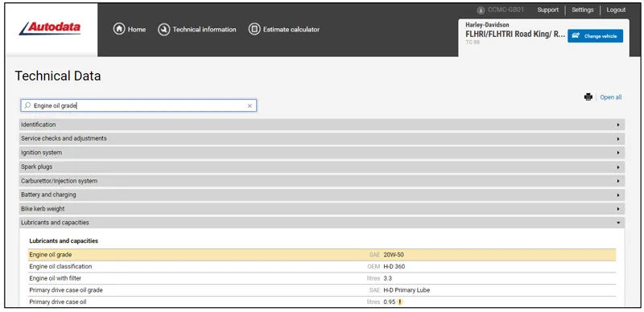Click the printer icon
The width and height of the screenshot is (644, 312).
588,97
